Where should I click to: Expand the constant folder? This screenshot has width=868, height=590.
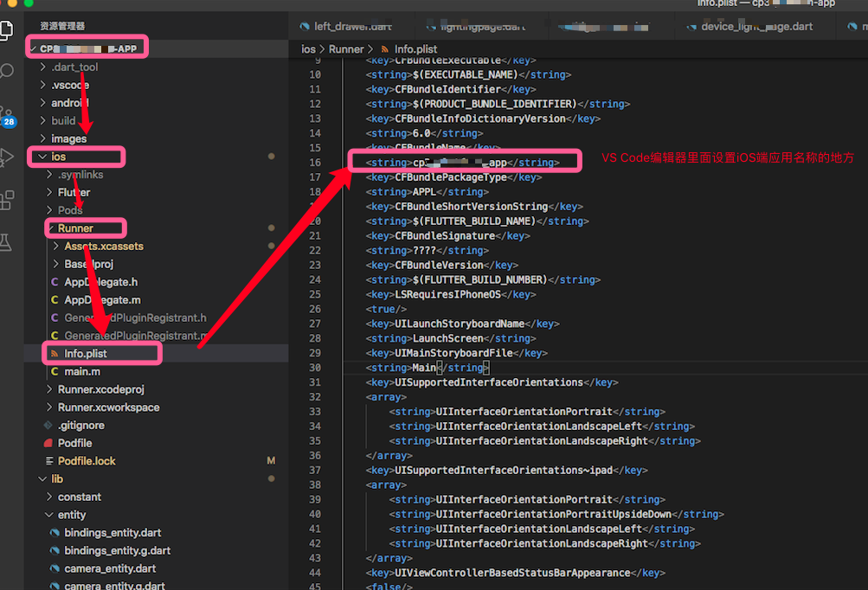79,497
